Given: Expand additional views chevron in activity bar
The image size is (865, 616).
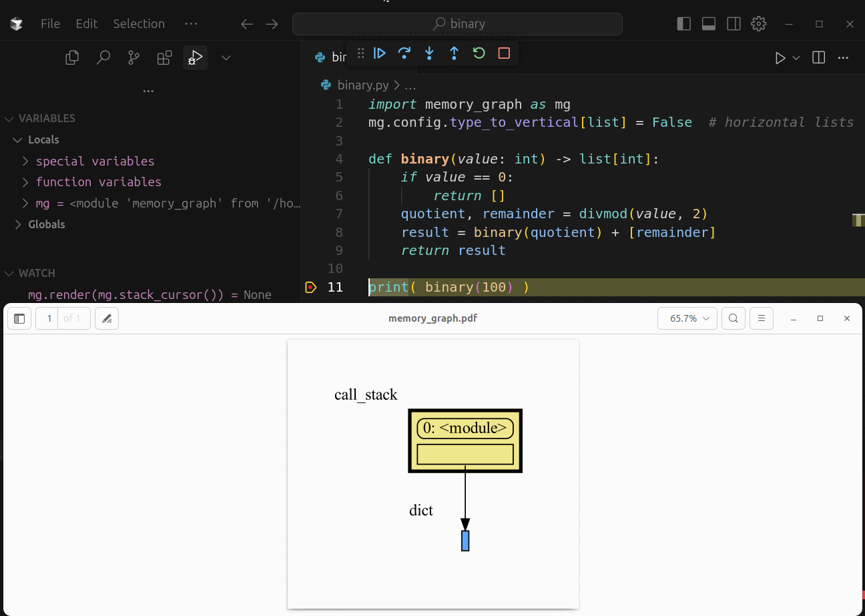Looking at the screenshot, I should click(226, 58).
